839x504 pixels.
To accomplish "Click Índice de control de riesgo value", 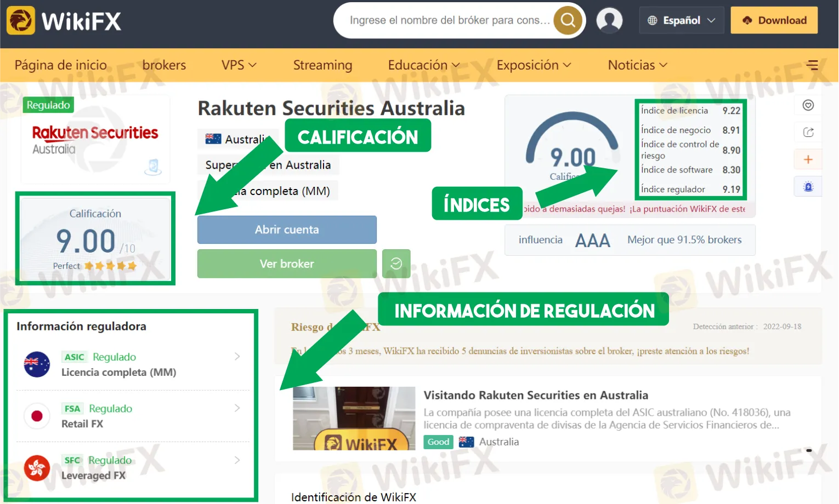I will coord(731,150).
